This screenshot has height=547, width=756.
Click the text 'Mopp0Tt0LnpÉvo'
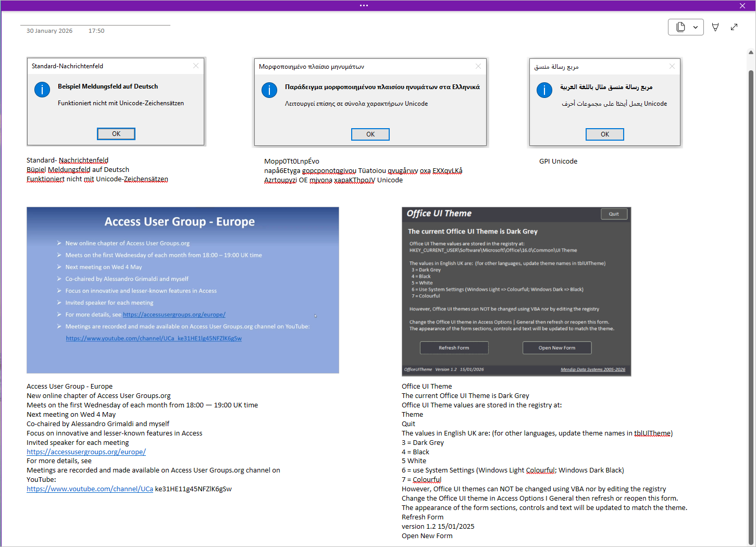[x=292, y=161]
